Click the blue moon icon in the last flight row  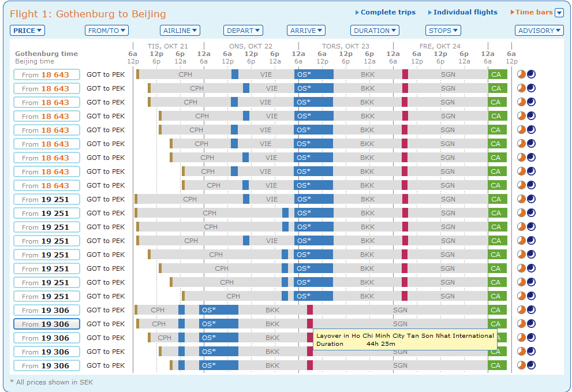click(x=531, y=365)
